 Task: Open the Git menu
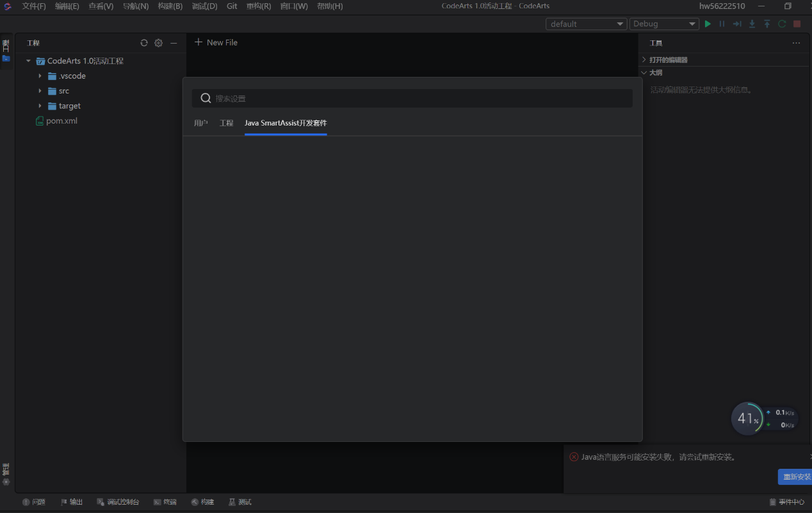(232, 6)
